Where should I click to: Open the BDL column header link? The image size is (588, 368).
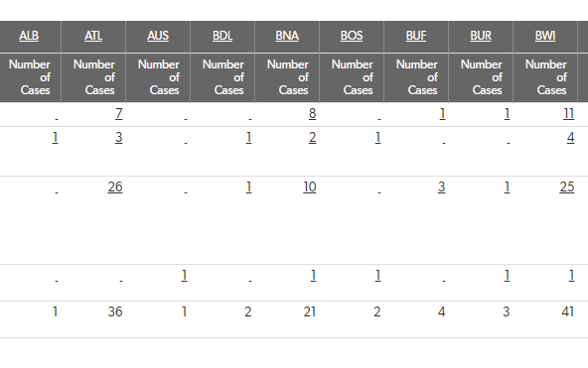222,36
